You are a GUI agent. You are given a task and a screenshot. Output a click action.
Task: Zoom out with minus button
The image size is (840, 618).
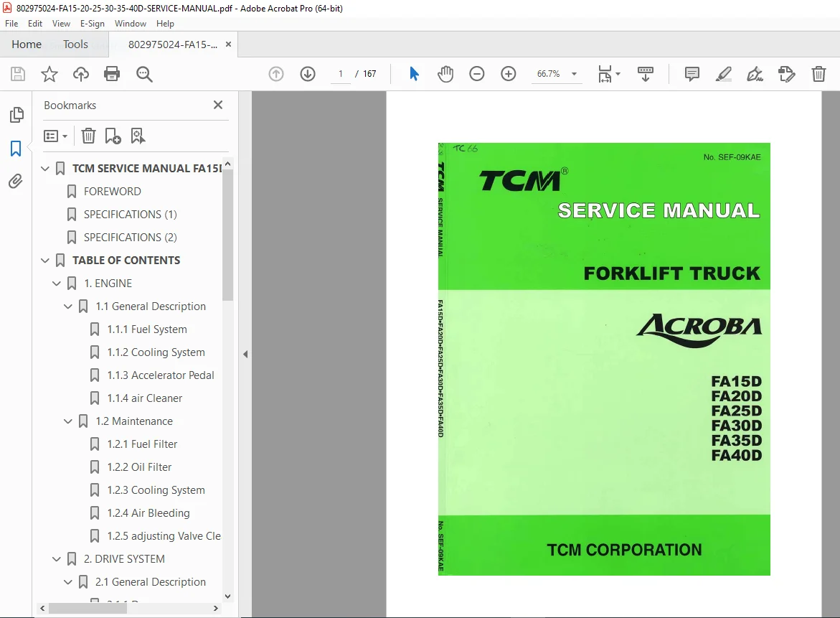pos(476,73)
